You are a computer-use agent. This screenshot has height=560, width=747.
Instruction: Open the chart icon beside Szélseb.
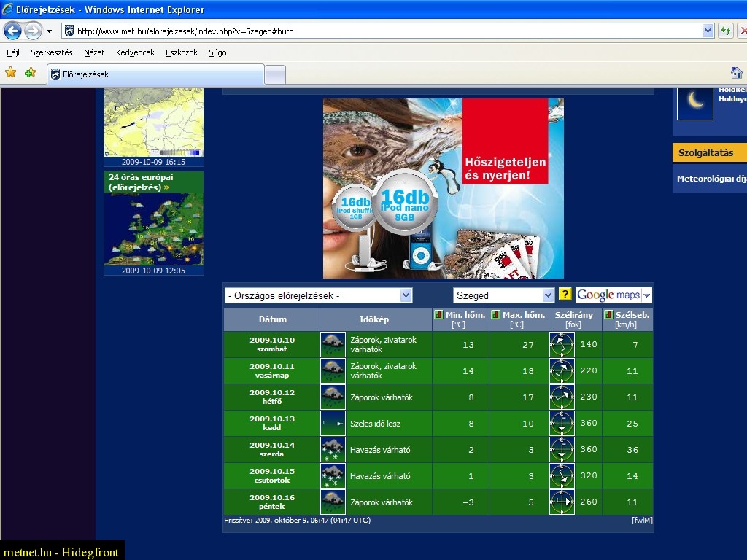click(x=608, y=315)
